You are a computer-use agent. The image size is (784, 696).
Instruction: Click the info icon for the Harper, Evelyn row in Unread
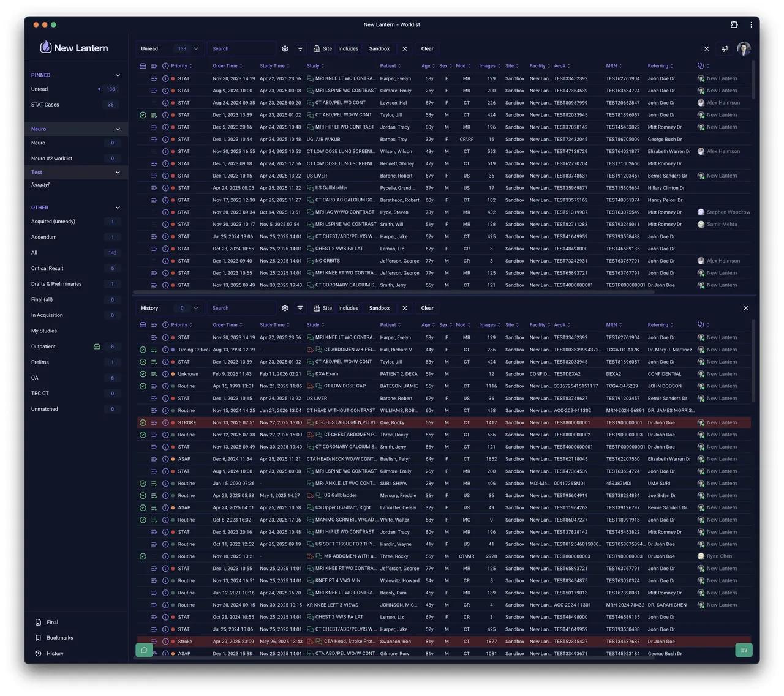(x=165, y=78)
